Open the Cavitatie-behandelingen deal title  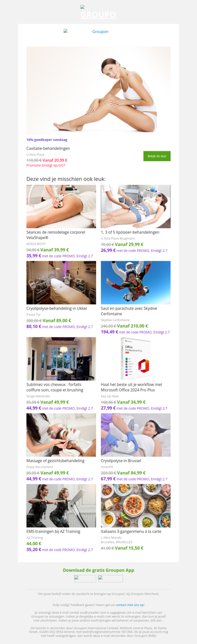point(48,148)
